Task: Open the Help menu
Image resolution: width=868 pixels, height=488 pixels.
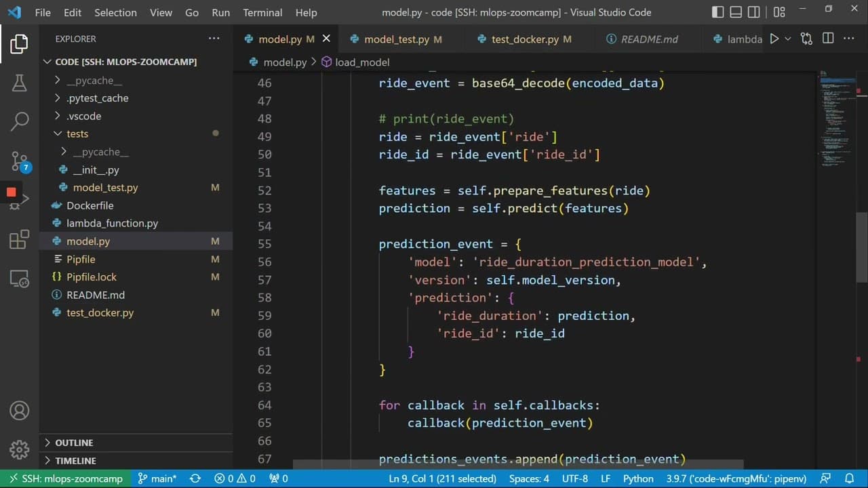Action: tap(307, 12)
